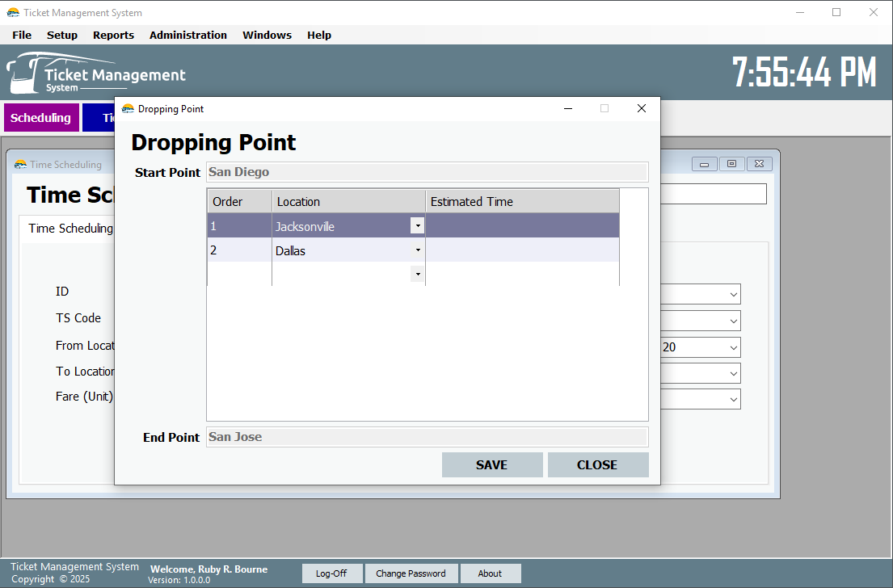Click the Estimated Time cell for Jacksonville
Screen dimensions: 893x588
521,225
